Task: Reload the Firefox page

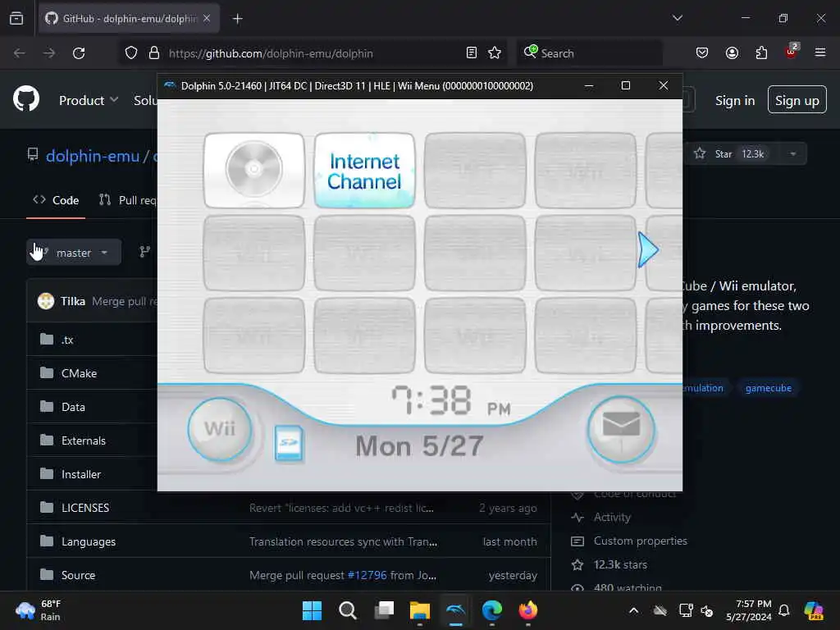Action: tap(79, 53)
